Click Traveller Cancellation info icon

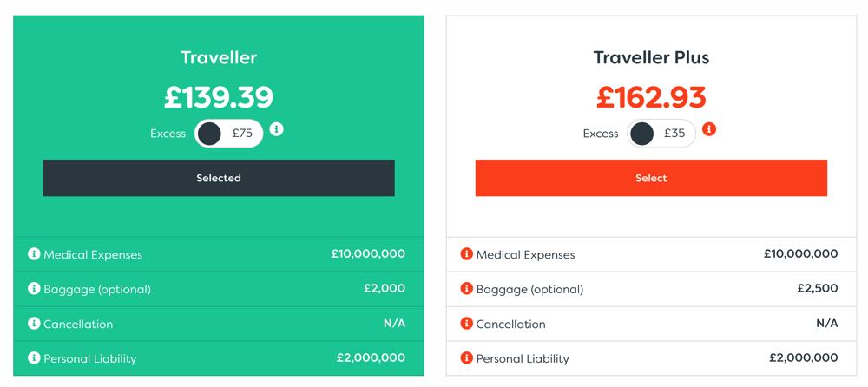(34, 324)
